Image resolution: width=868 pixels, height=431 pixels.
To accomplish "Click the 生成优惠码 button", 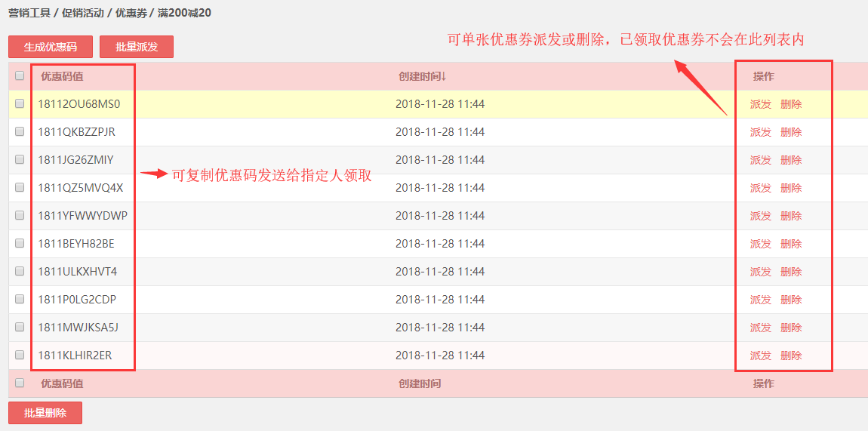I will click(51, 47).
